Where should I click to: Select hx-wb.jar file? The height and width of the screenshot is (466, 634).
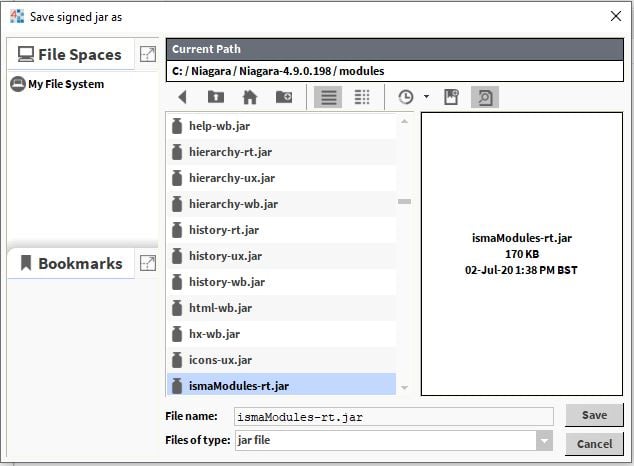coord(281,334)
